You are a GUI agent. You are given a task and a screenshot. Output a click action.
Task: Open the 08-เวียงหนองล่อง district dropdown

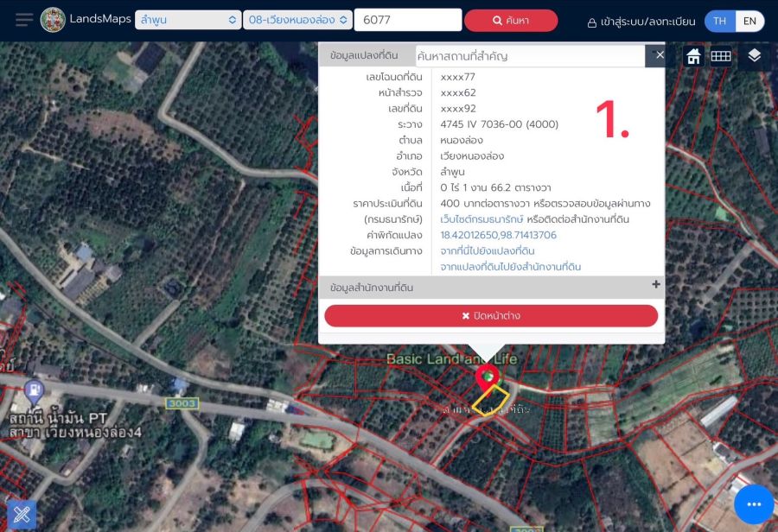point(297,20)
